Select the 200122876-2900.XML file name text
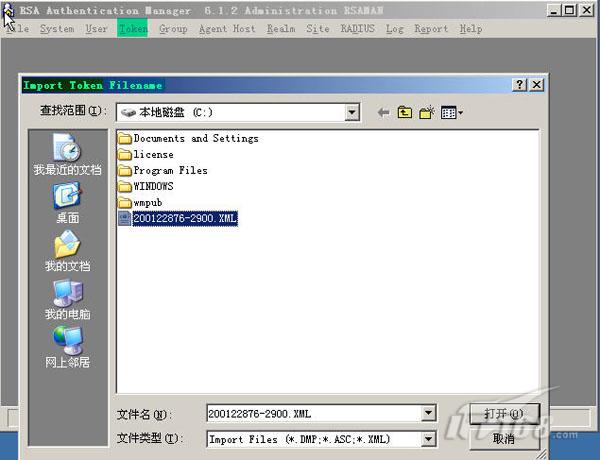 click(x=185, y=219)
